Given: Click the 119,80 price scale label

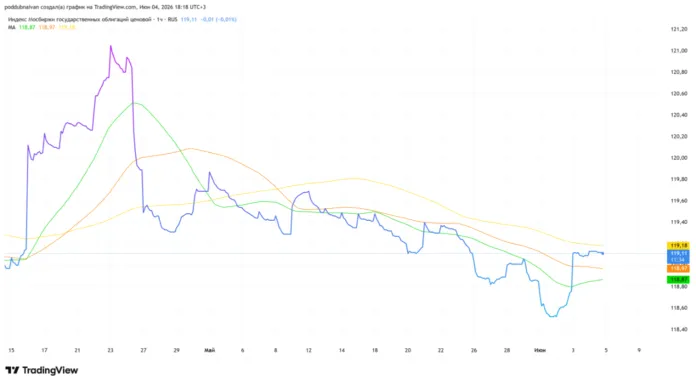Looking at the screenshot, I should coord(679,179).
